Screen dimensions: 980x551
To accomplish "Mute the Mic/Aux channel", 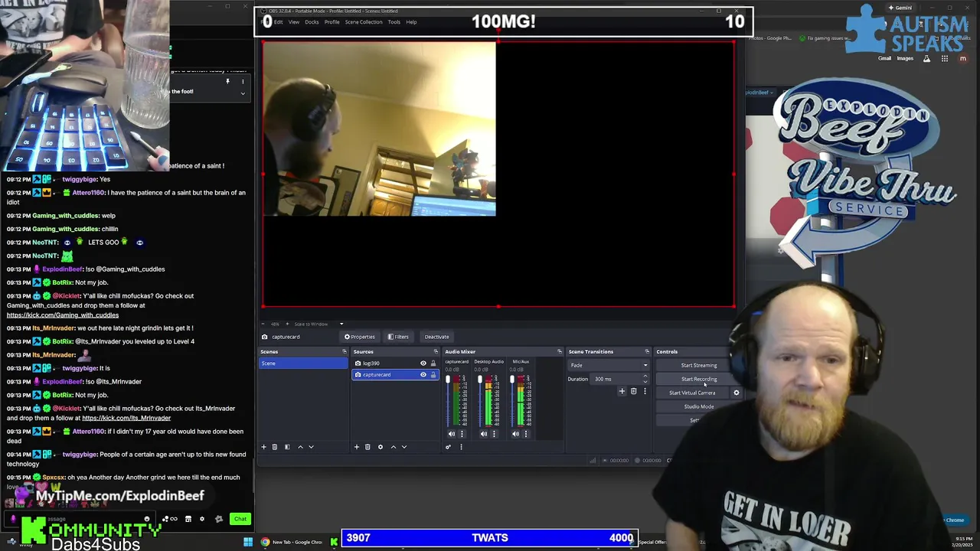I will [x=516, y=434].
